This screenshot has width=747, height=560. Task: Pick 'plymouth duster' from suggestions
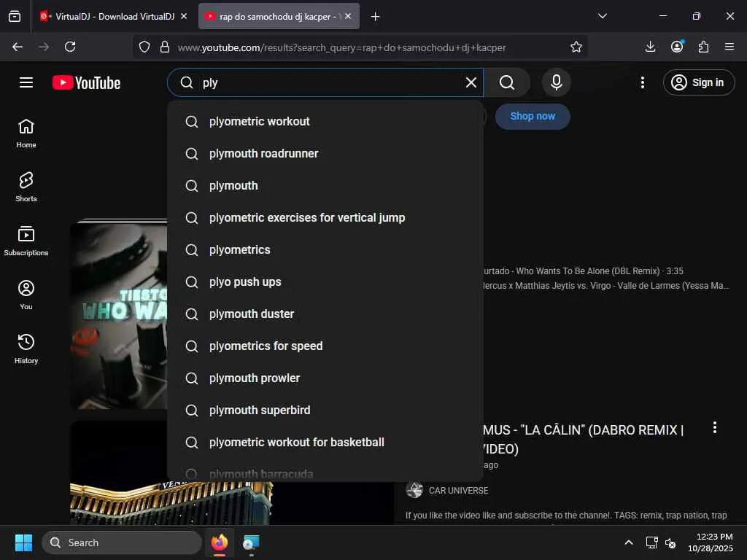tap(325, 314)
